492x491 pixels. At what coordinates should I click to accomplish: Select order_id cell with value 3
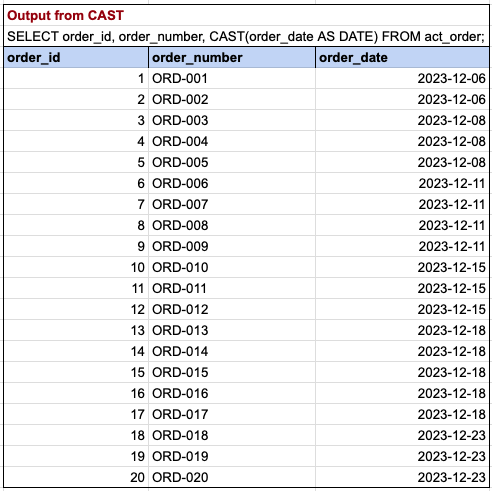click(x=76, y=121)
